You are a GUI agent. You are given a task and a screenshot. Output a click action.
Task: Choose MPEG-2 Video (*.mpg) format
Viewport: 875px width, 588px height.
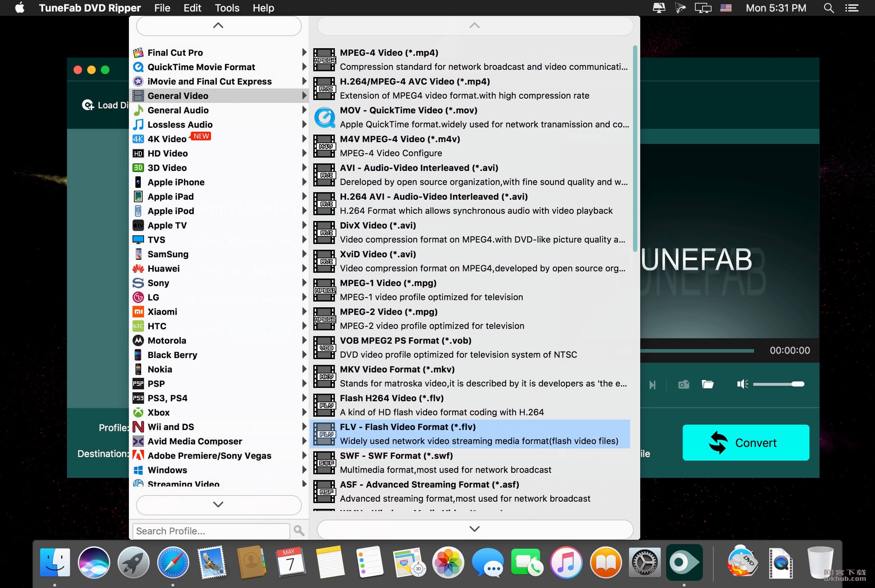[x=471, y=319]
